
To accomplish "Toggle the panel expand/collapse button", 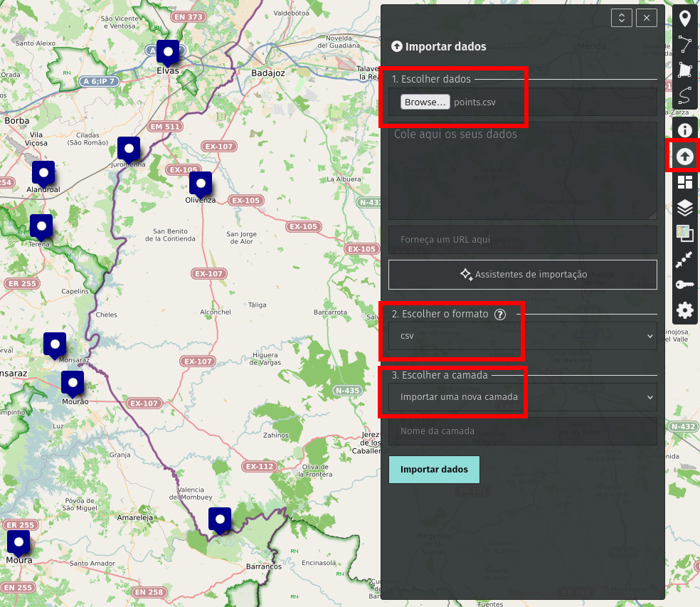I will (x=622, y=18).
